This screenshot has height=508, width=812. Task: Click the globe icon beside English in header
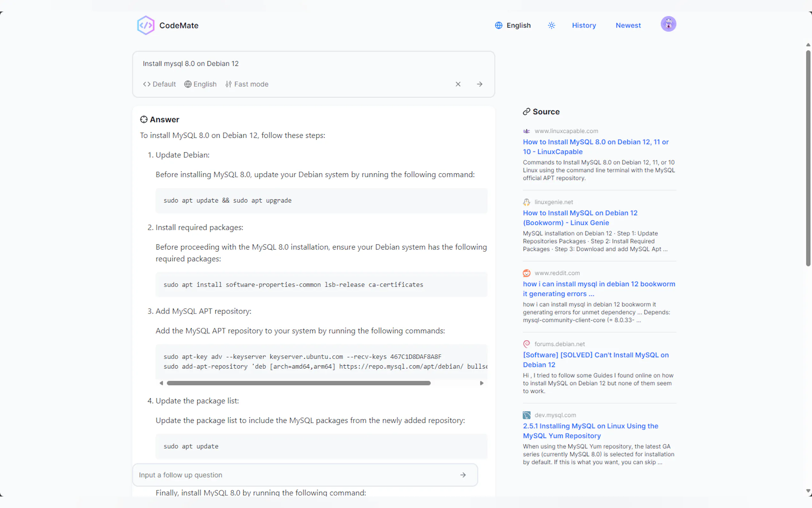point(498,25)
